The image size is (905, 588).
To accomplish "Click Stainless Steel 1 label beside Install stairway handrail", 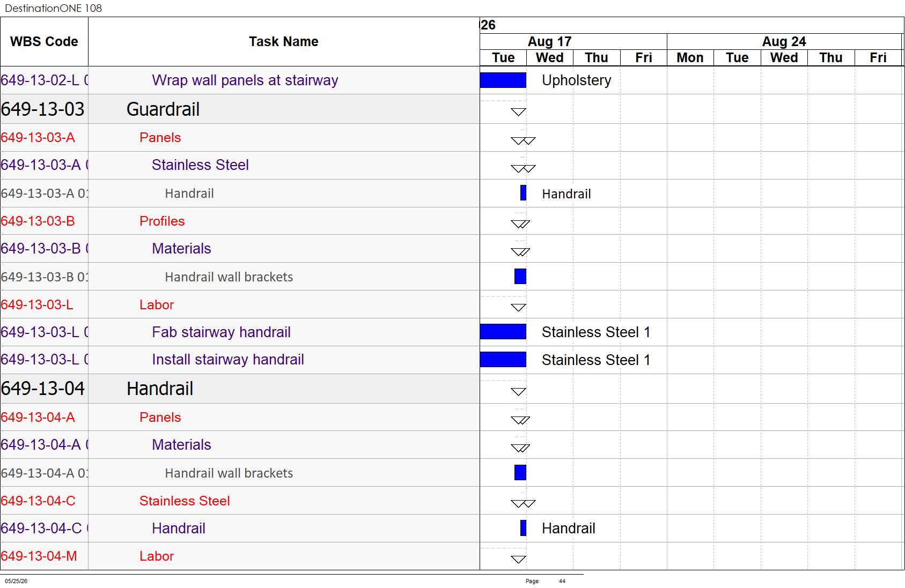I will click(596, 360).
